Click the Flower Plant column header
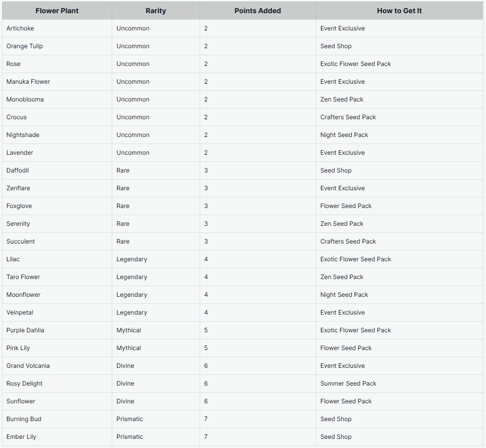The height and width of the screenshot is (448, 486). pos(57,11)
